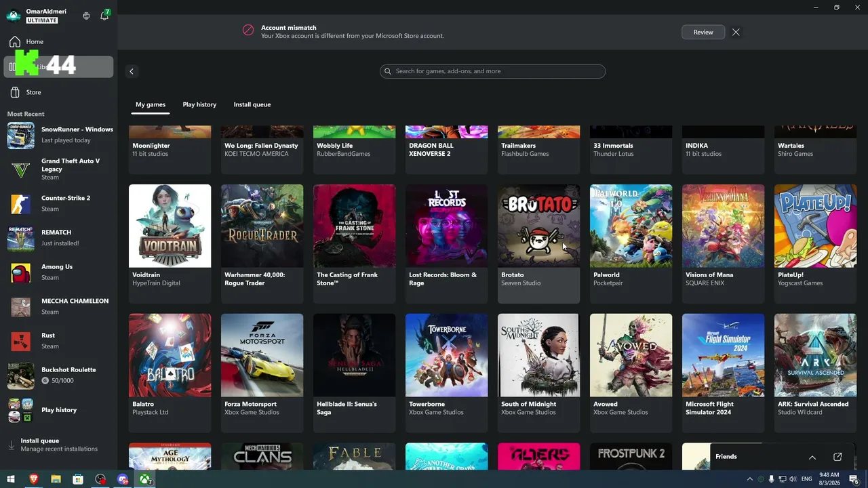868x488 pixels.
Task: Open File Explorer from the taskbar
Action: 56,479
